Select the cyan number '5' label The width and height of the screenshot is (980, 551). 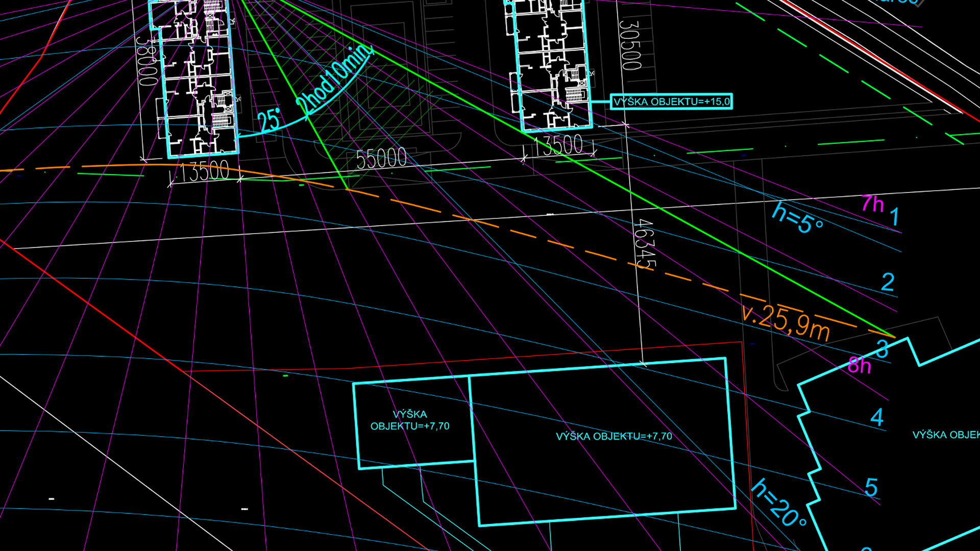(871, 488)
